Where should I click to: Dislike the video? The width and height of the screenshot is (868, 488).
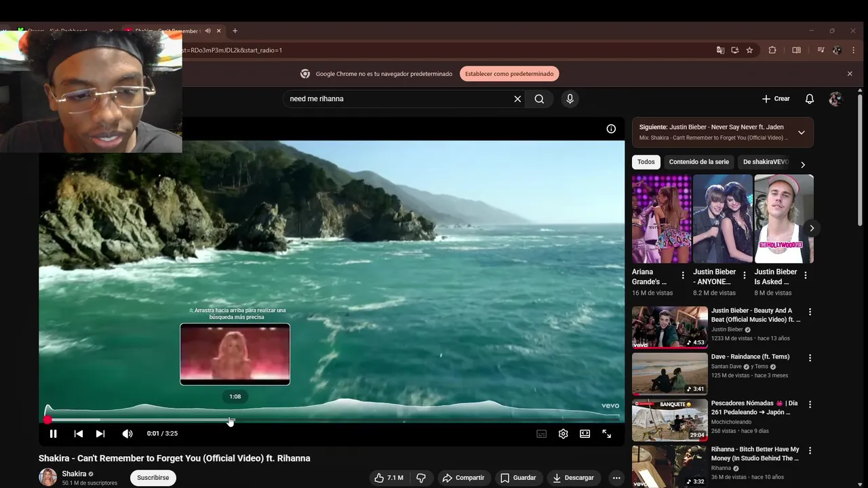coord(421,478)
